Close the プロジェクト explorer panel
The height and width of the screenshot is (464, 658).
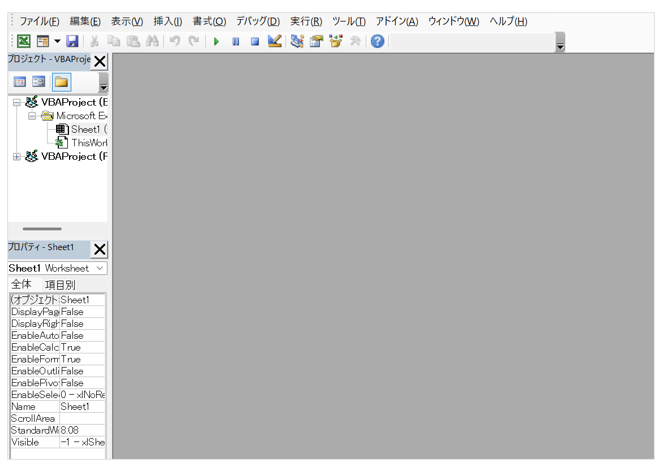click(99, 61)
